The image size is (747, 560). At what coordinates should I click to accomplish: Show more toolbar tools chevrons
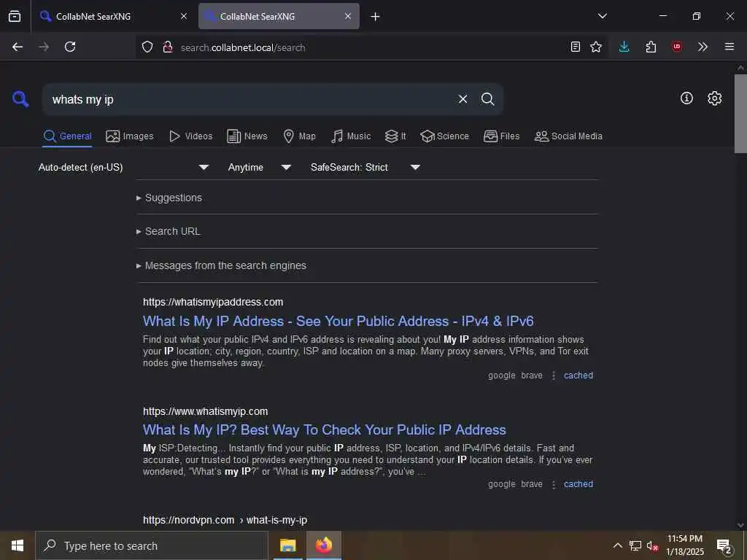point(703,47)
